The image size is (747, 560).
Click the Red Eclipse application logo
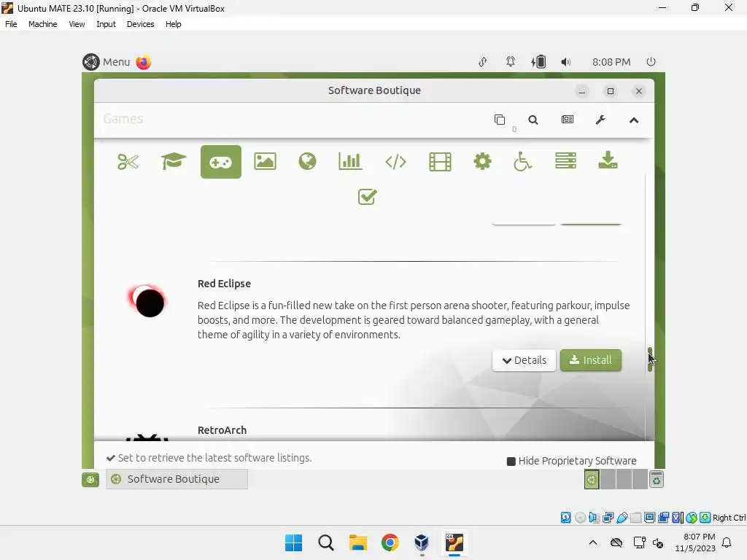point(147,301)
